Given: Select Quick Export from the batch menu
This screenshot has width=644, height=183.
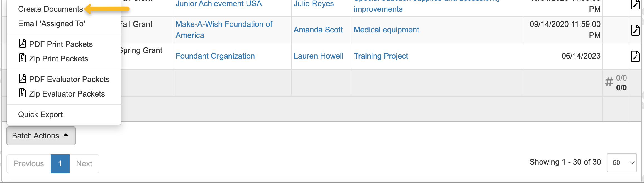Looking at the screenshot, I should pyautogui.click(x=40, y=115).
